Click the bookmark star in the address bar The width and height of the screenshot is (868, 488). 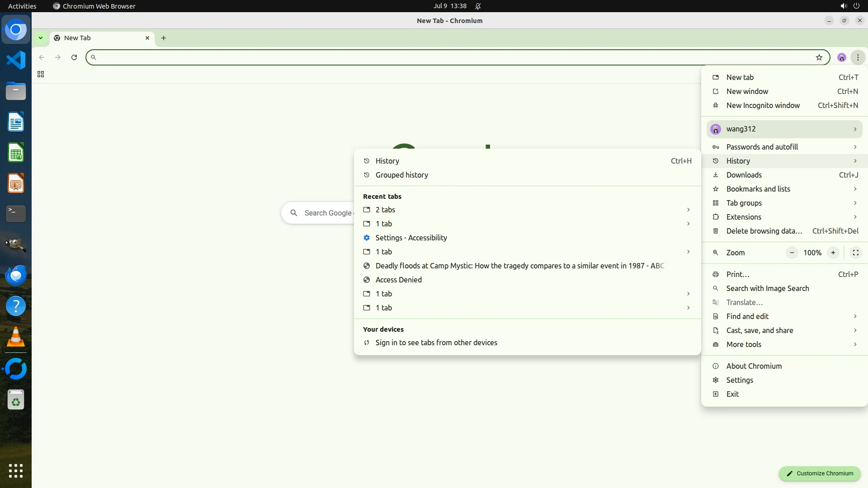tap(819, 57)
